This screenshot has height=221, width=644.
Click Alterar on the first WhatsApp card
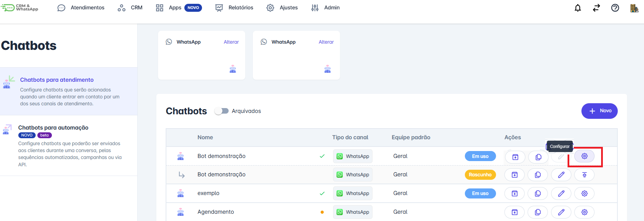pos(231,42)
